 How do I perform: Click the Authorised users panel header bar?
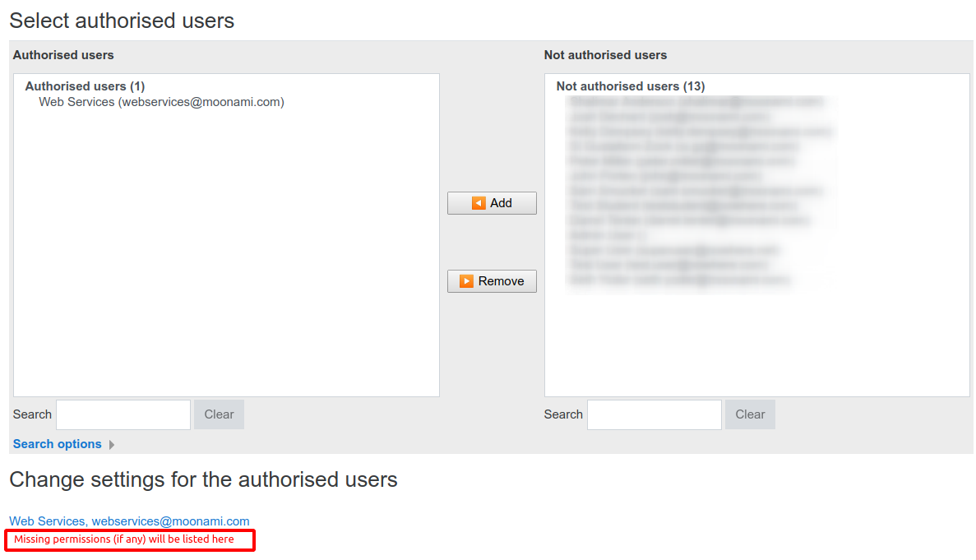point(62,55)
